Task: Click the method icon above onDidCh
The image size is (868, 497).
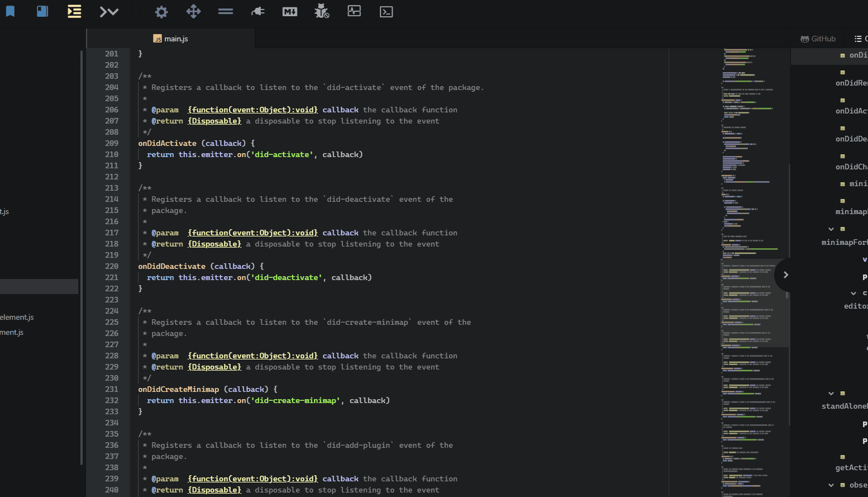Action: 842,157
